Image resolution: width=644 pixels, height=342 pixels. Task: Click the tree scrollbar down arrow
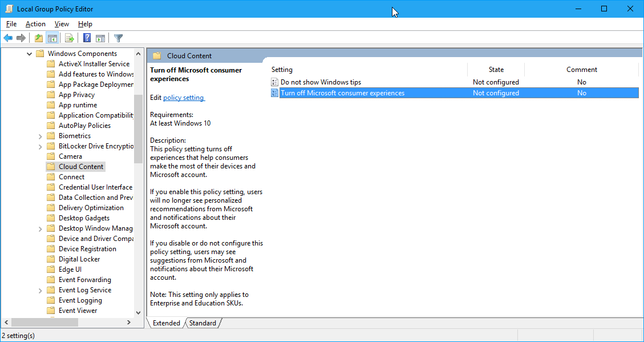(x=138, y=313)
